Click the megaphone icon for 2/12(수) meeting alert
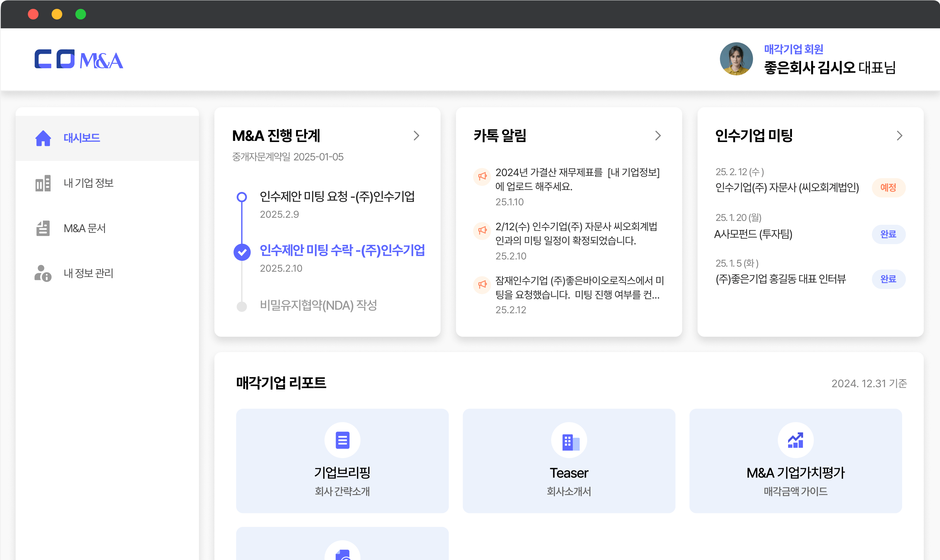 pos(482,231)
